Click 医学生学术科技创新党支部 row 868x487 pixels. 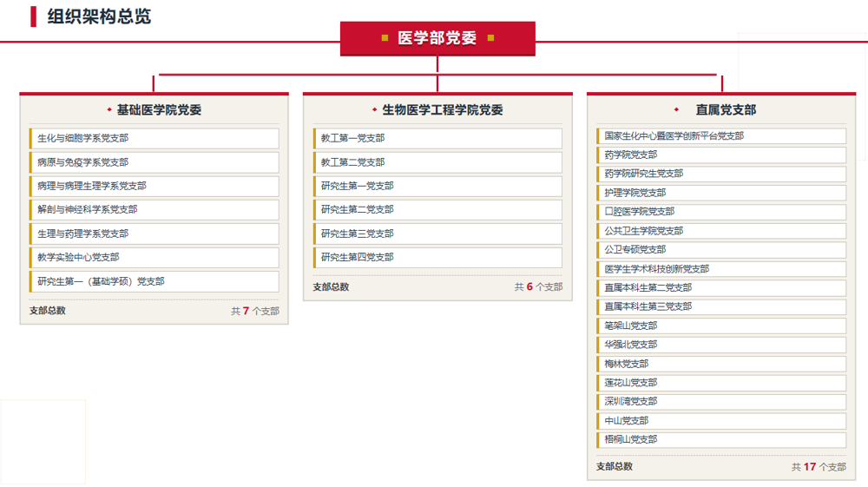[721, 269]
